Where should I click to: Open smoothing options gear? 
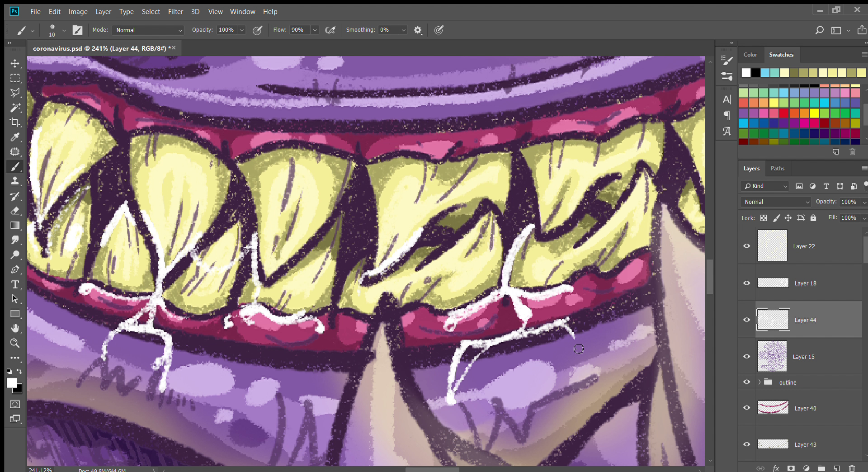[x=418, y=30]
